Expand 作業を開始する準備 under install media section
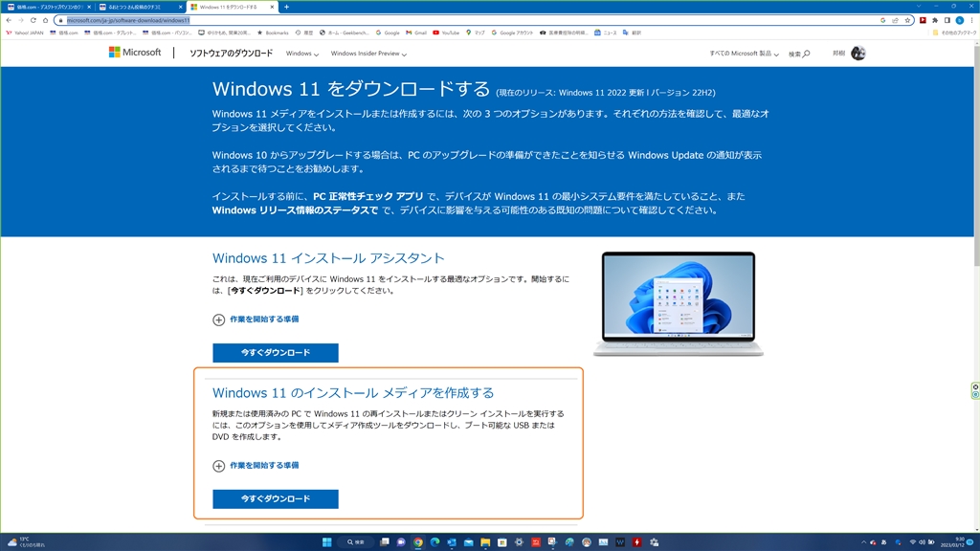980x551 pixels. (256, 466)
